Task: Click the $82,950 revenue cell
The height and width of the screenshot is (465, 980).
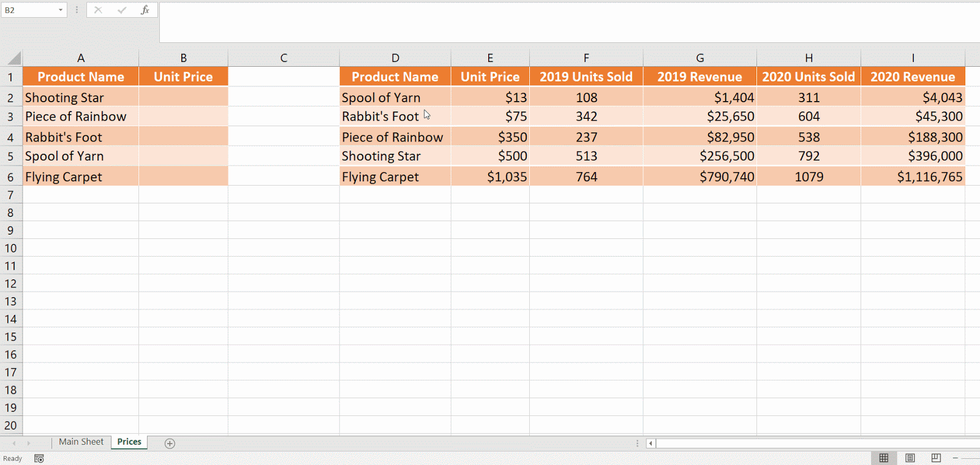Action: (x=700, y=137)
